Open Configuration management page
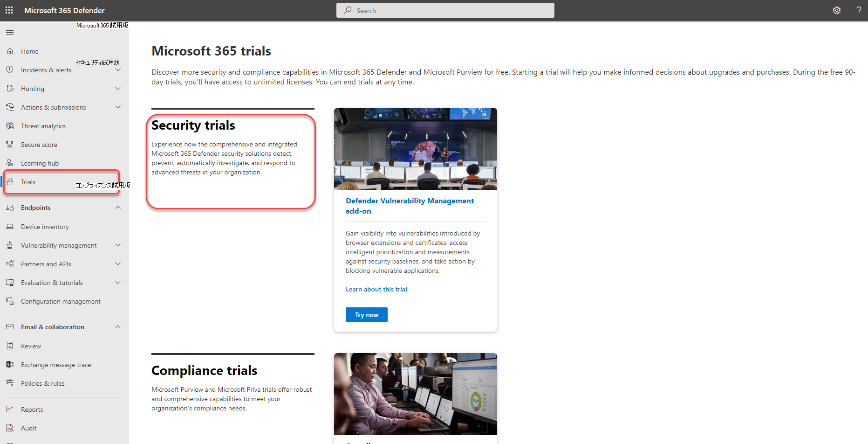The width and height of the screenshot is (868, 444). [61, 301]
